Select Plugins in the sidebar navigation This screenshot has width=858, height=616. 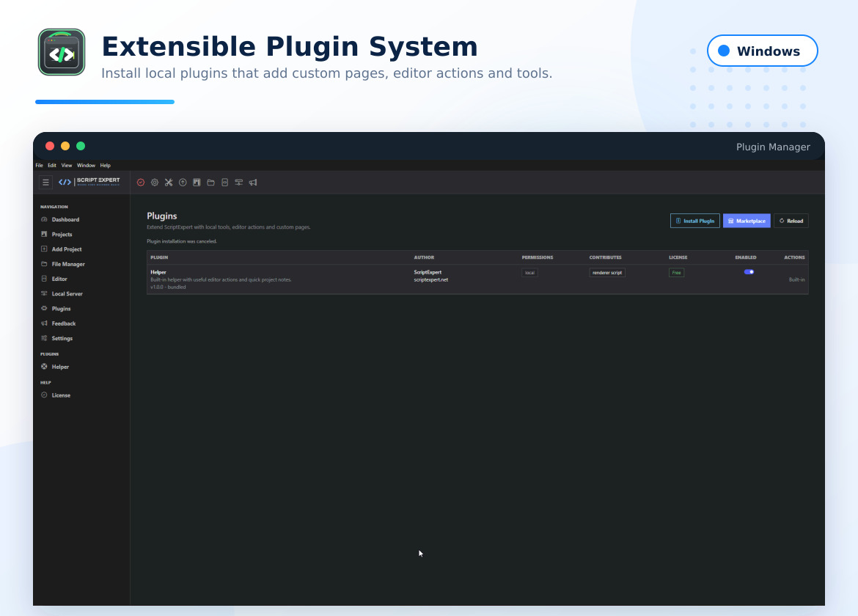(60, 309)
